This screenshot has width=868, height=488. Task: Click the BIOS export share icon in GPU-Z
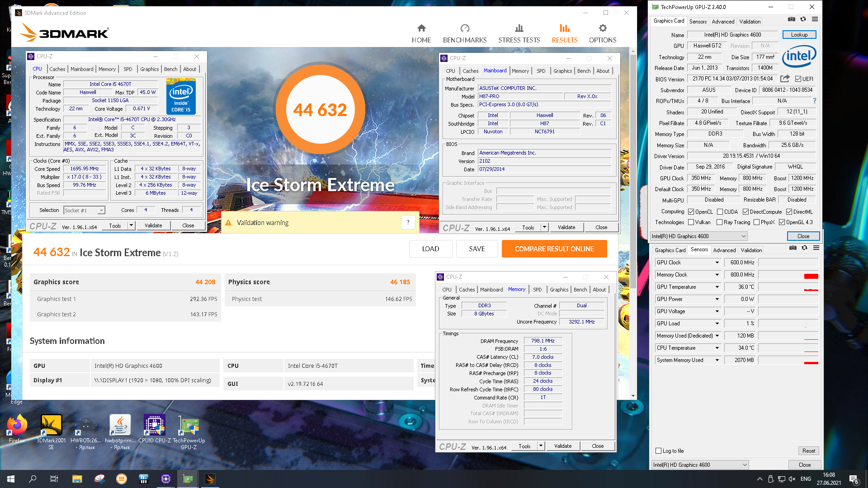click(x=785, y=79)
